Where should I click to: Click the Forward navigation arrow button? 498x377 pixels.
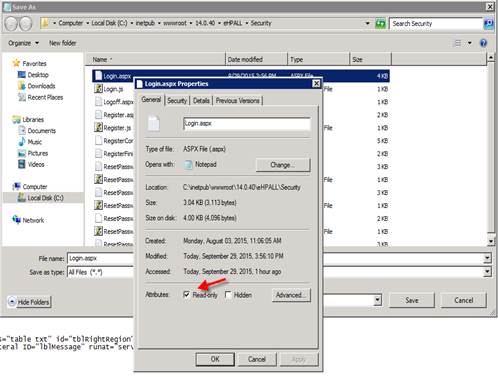pos(25,24)
